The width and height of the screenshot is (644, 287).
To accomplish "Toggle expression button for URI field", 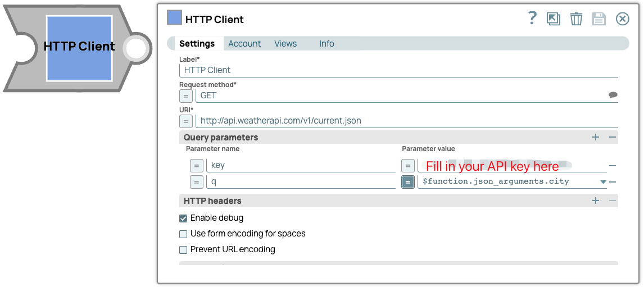I will (x=186, y=121).
